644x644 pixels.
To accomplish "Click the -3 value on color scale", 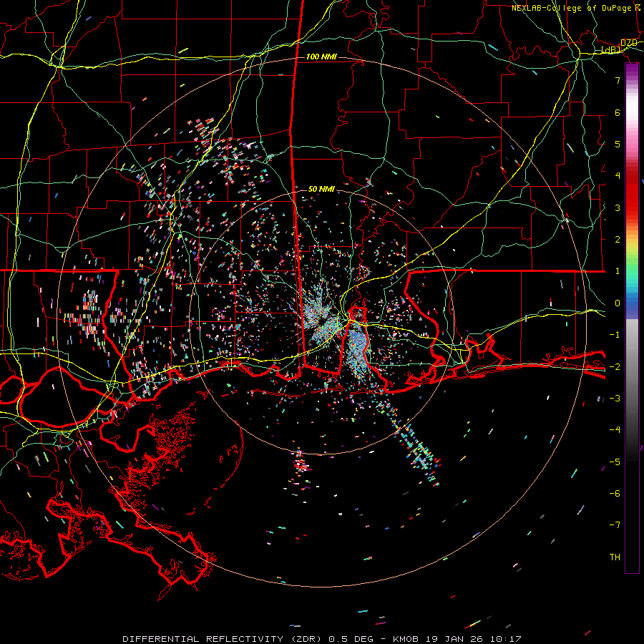I will pyautogui.click(x=615, y=399).
